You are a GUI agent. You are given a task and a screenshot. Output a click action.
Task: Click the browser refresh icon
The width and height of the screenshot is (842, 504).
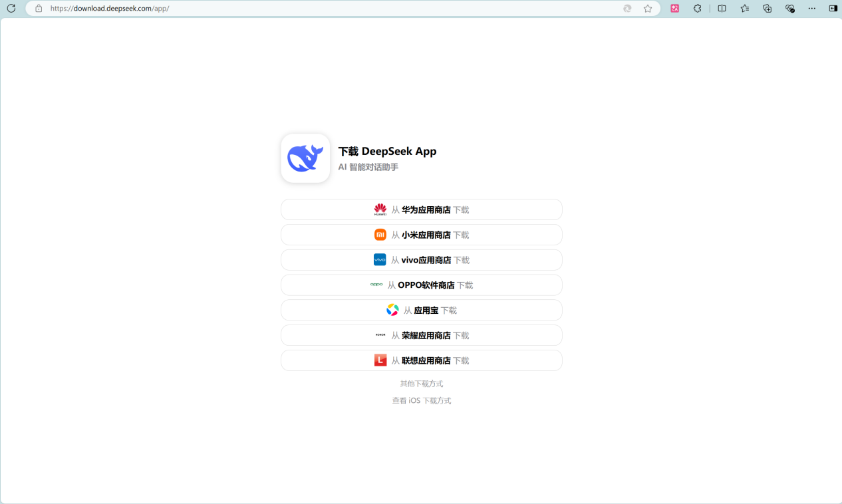click(x=11, y=9)
